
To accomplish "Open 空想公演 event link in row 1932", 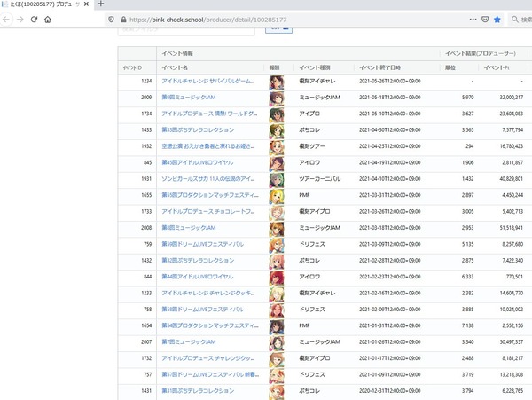I will (208, 146).
